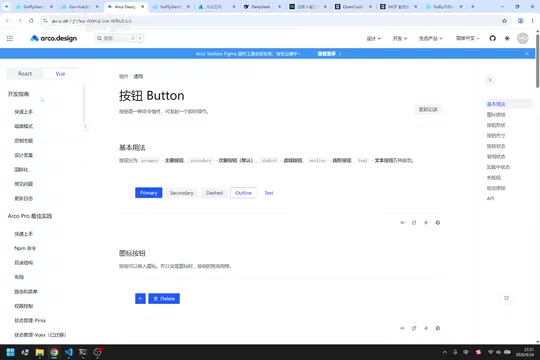The width and height of the screenshot is (540, 360).
Task: Switch to the MCP browser tab
Action: point(398,7)
